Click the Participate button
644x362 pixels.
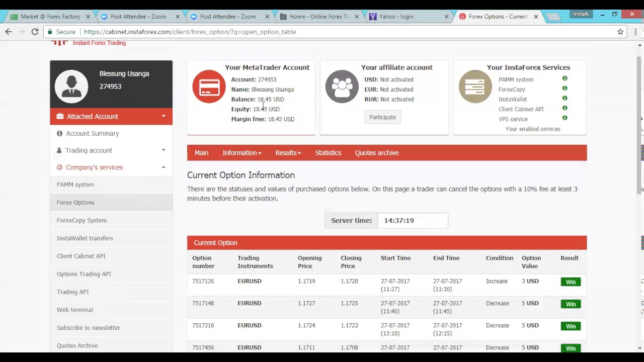[x=383, y=117]
